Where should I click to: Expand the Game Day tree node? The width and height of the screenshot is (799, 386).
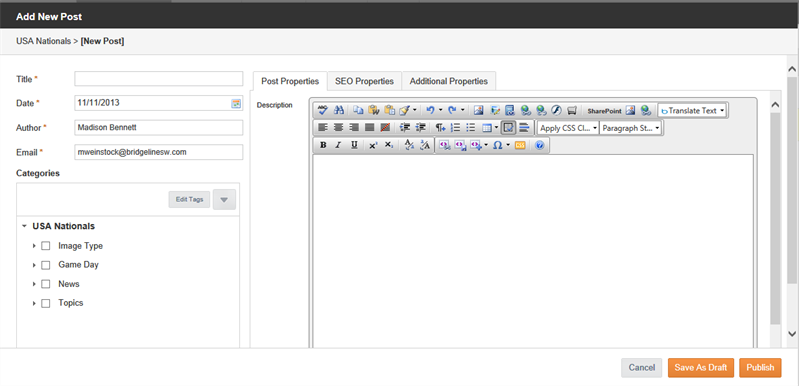(34, 265)
